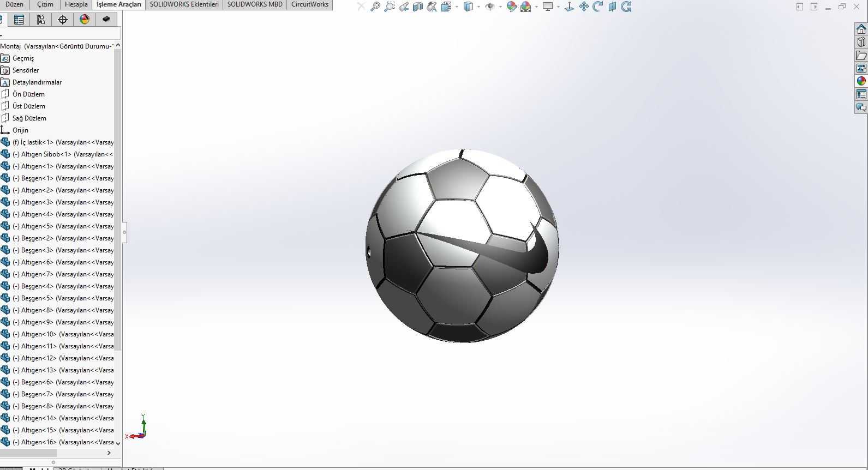Image resolution: width=868 pixels, height=470 pixels.
Task: Select the İç lastik<1> component
Action: click(x=57, y=142)
